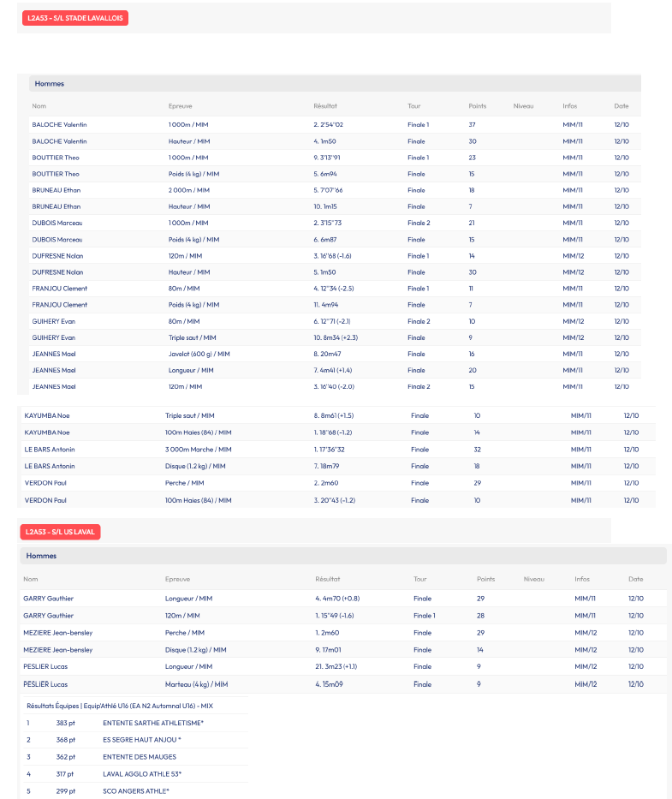Select VERDON Paul in the Perche row
This screenshot has width=672, height=799.
pos(45,483)
